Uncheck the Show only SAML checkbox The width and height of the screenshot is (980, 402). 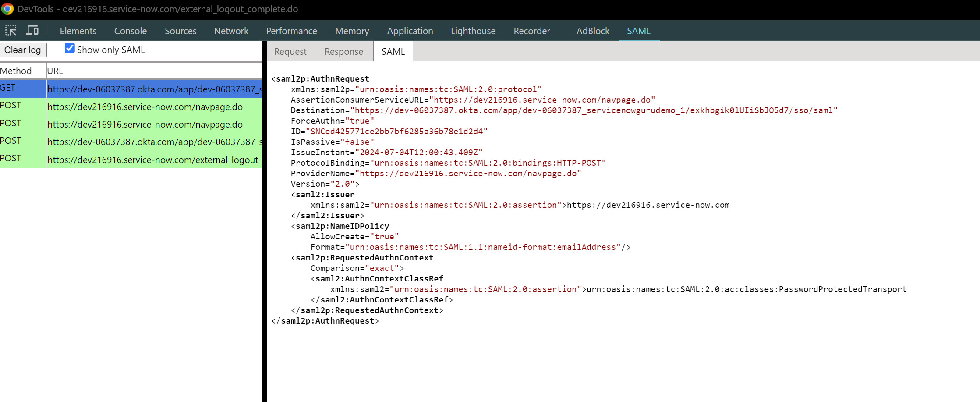70,48
